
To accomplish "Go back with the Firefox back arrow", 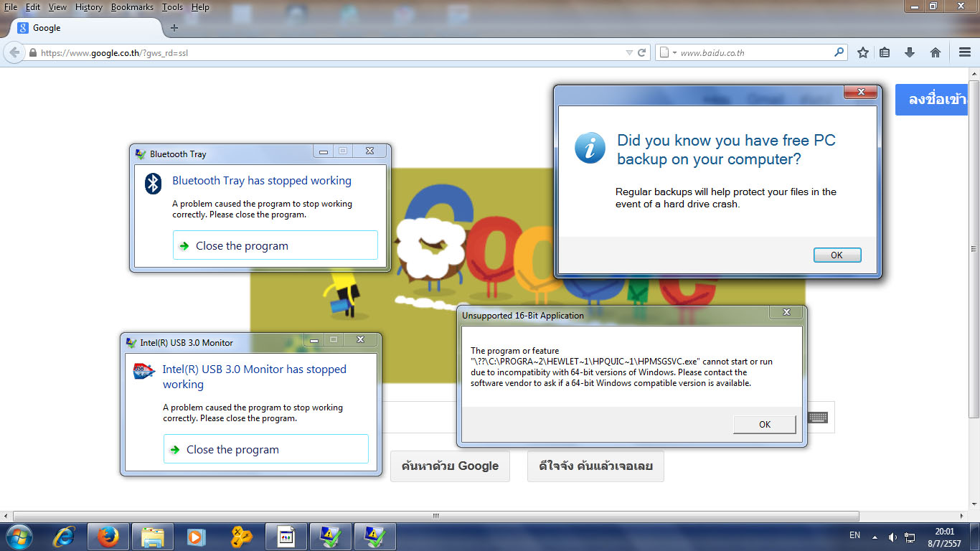I will [x=13, y=52].
